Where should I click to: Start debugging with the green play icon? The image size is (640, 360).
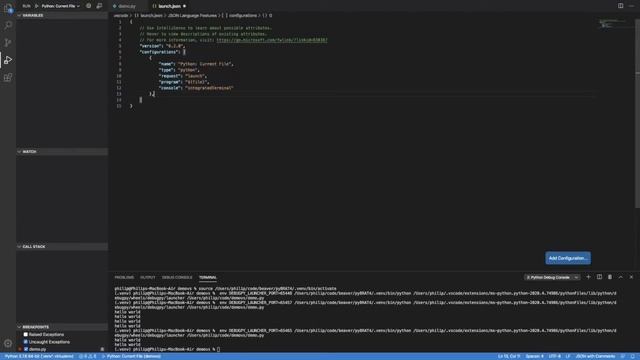pyautogui.click(x=37, y=6)
